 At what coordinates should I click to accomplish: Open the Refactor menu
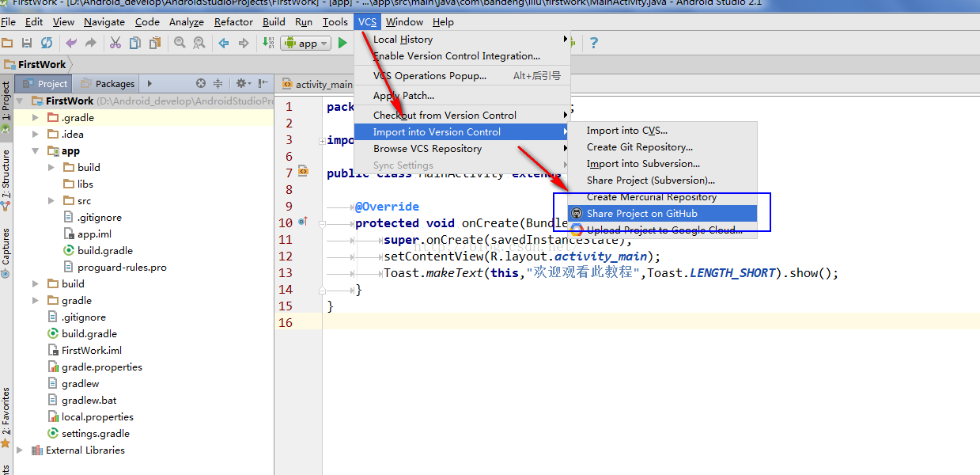click(x=233, y=21)
